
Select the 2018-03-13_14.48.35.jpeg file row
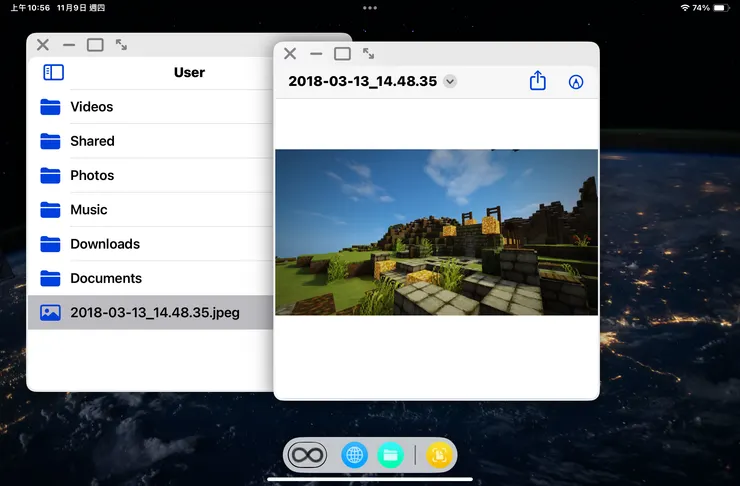[151, 312]
